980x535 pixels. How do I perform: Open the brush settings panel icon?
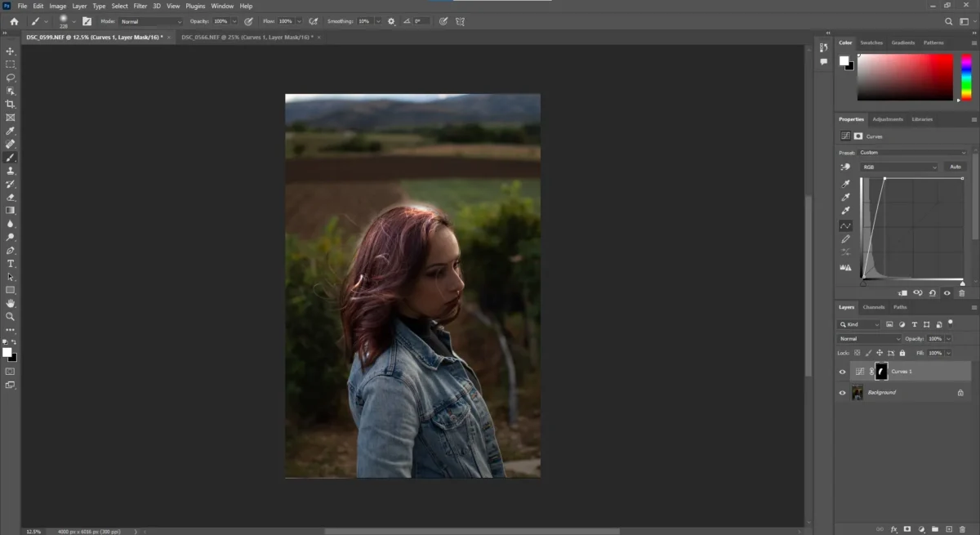[x=87, y=21]
